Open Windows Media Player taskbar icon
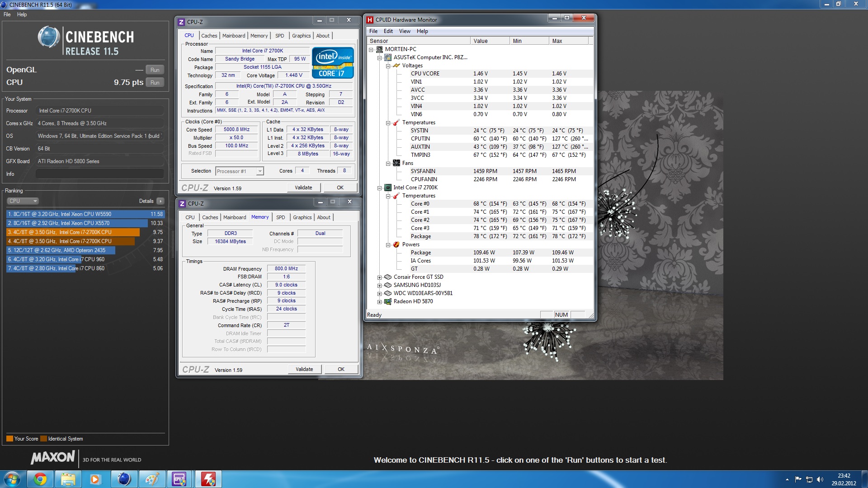 (95, 479)
